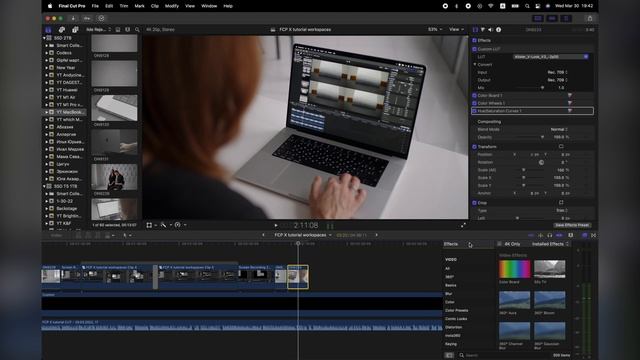Collapse the Convert section triangle
Viewport: 640px width, 360px height.
pyautogui.click(x=475, y=64)
